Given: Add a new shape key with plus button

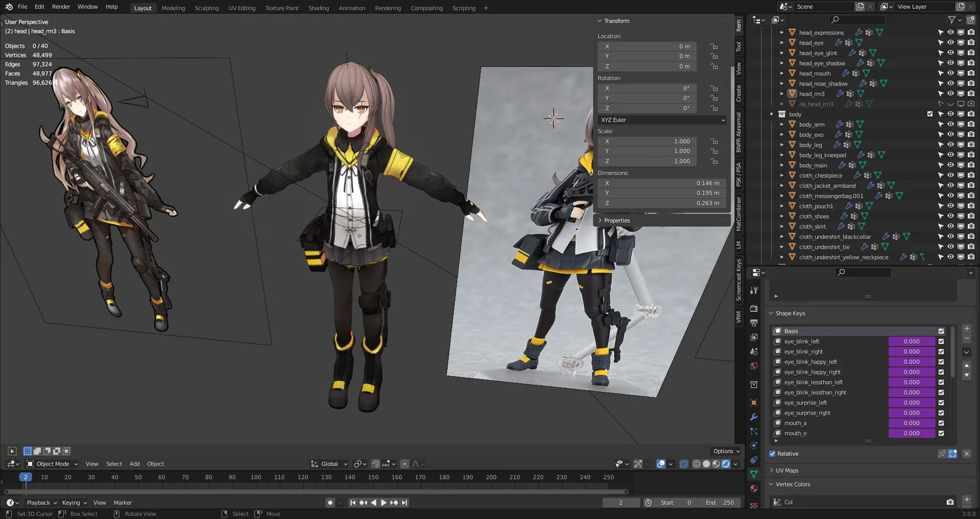Looking at the screenshot, I should click(x=967, y=328).
